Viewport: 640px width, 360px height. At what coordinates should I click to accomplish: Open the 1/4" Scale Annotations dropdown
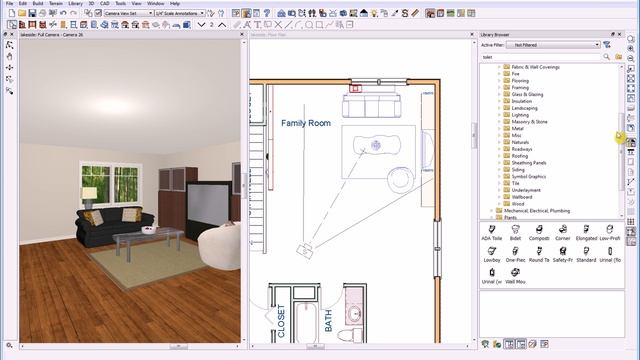tap(180, 13)
